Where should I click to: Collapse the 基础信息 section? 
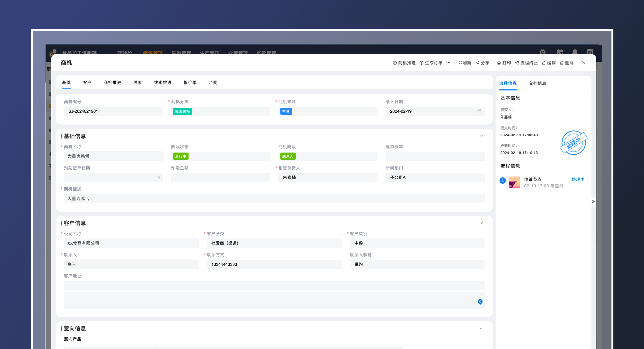tap(481, 136)
